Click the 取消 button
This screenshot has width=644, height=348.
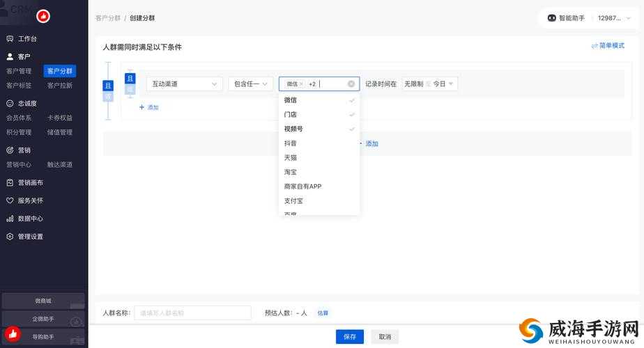(x=385, y=336)
